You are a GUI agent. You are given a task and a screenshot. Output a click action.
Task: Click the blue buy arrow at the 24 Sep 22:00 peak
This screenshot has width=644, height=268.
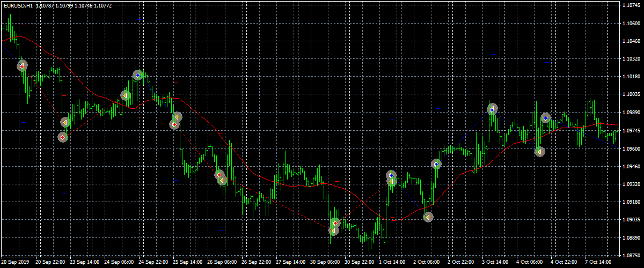(138, 76)
